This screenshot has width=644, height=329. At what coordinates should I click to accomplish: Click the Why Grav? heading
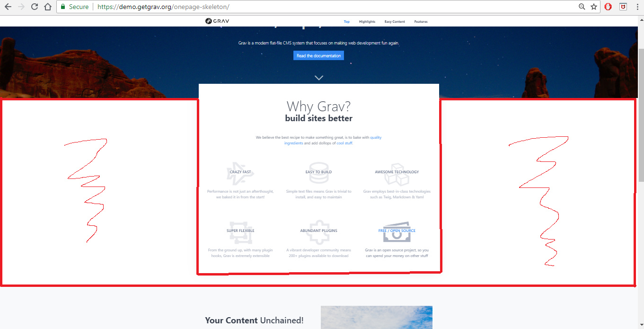click(319, 106)
